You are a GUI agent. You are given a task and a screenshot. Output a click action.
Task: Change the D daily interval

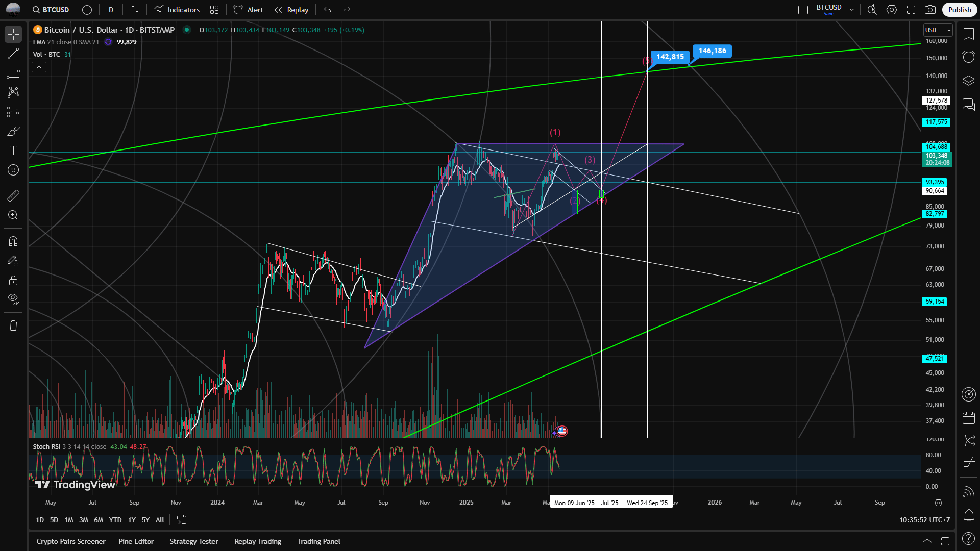coord(111,10)
